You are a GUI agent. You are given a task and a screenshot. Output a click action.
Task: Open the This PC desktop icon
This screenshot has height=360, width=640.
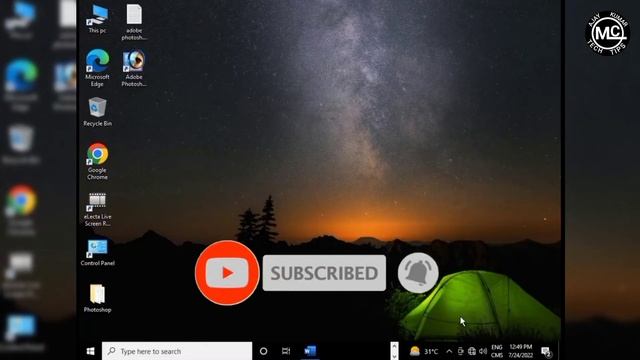(97, 19)
